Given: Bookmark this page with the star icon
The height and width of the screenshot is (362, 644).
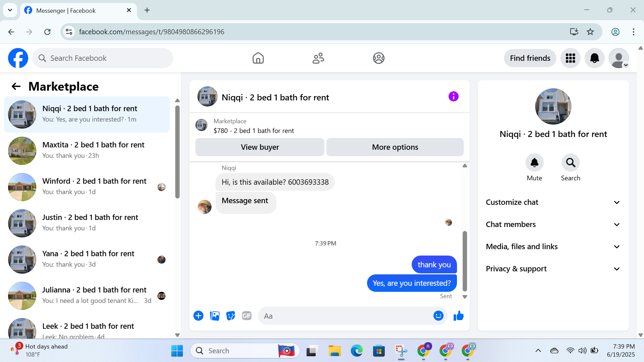Looking at the screenshot, I should point(590,32).
